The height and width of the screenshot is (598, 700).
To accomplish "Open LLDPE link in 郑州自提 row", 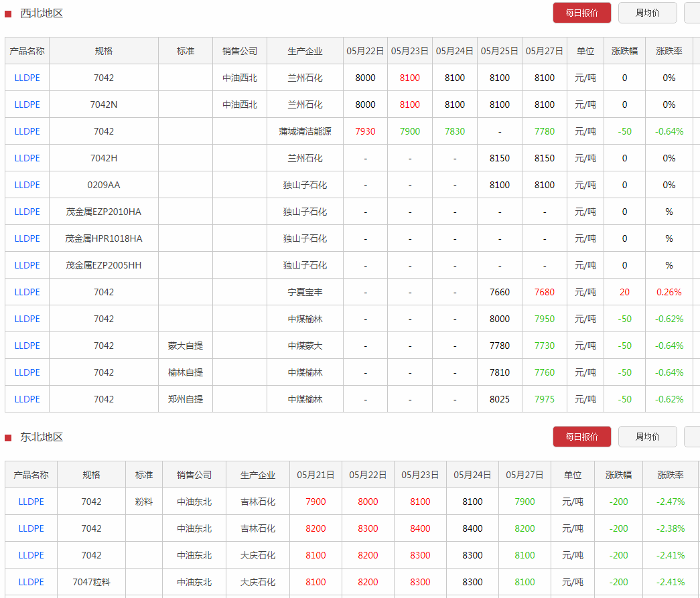I will pyautogui.click(x=27, y=399).
